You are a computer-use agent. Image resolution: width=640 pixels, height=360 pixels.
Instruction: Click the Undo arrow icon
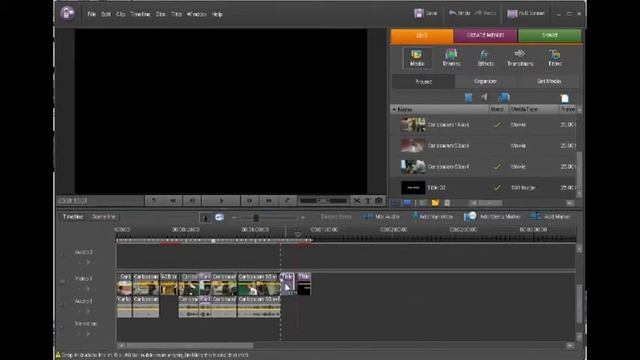[x=452, y=13]
